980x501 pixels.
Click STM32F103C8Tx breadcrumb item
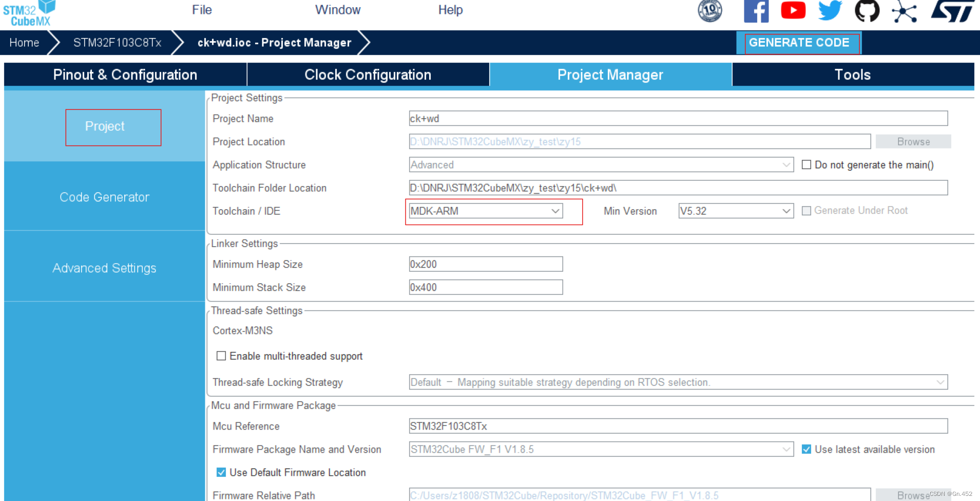point(117,43)
